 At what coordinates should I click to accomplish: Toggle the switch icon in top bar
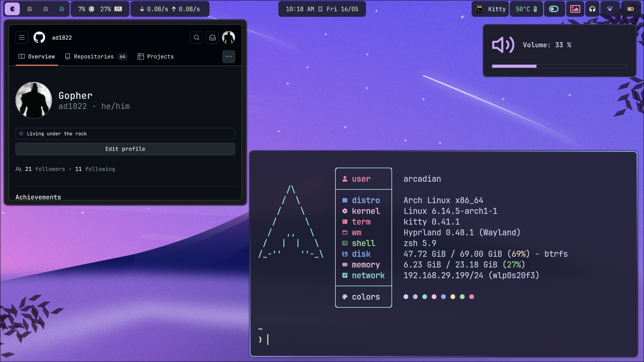point(554,9)
